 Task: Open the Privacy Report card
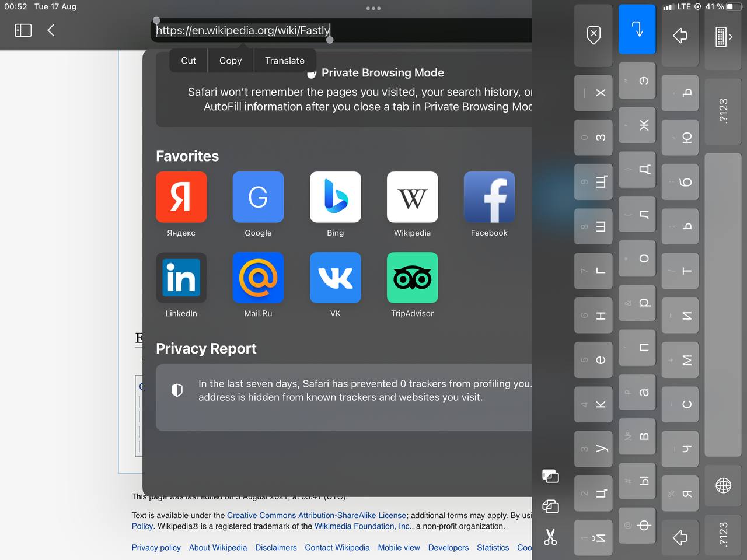tap(344, 397)
